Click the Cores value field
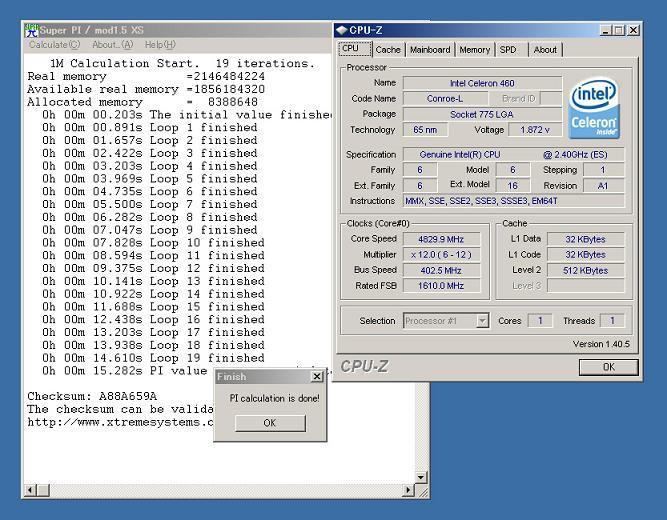 [540, 321]
